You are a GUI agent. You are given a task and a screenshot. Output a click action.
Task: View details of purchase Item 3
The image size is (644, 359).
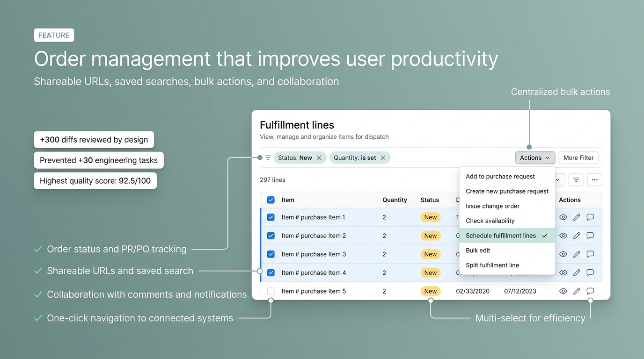(x=563, y=254)
